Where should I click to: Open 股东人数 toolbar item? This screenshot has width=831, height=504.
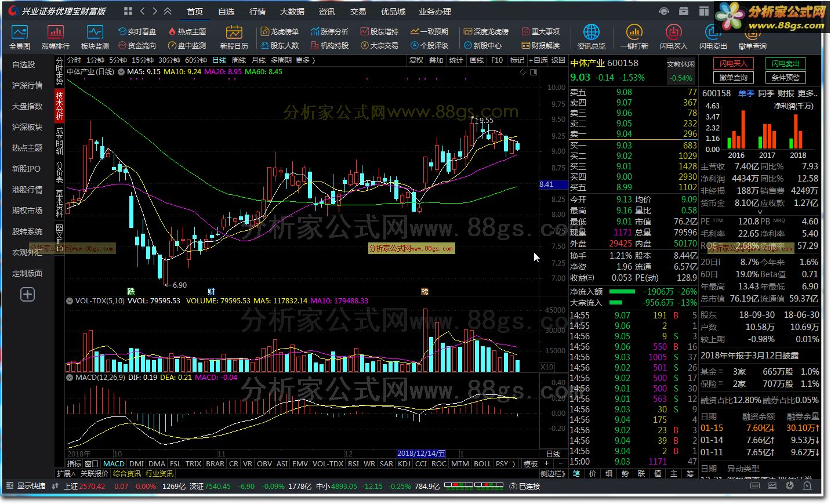click(280, 45)
